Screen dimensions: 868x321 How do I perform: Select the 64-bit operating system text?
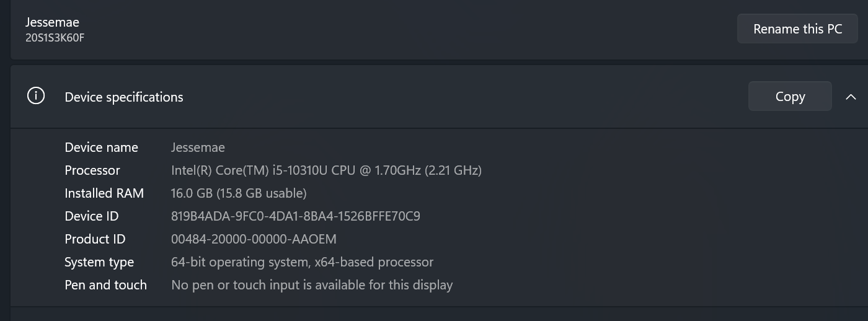pyautogui.click(x=302, y=262)
